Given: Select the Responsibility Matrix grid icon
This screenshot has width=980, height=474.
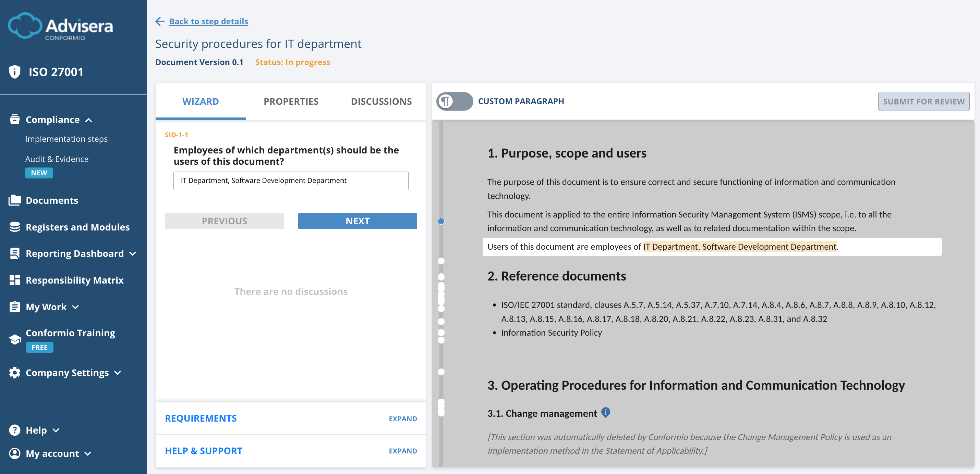Looking at the screenshot, I should 14,280.
